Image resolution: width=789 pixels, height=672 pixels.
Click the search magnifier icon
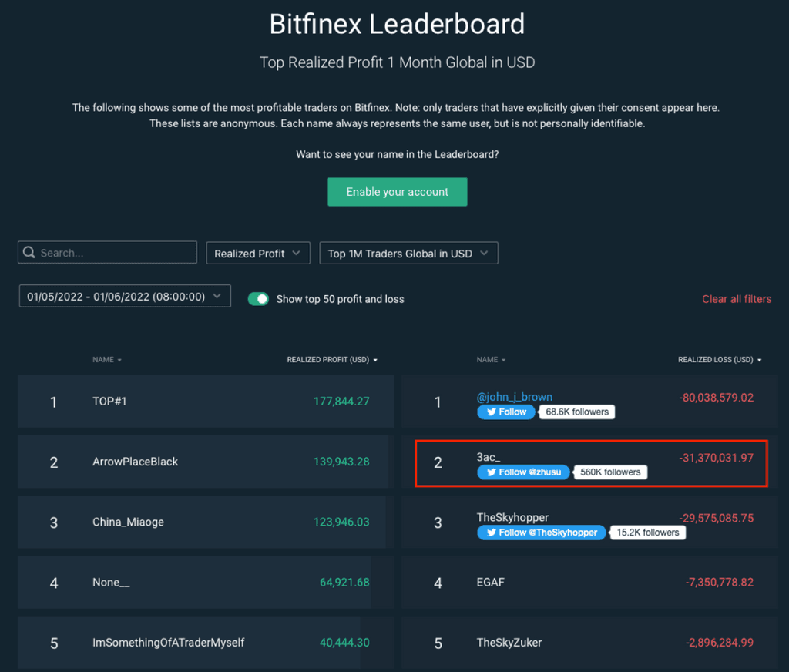pos(29,252)
